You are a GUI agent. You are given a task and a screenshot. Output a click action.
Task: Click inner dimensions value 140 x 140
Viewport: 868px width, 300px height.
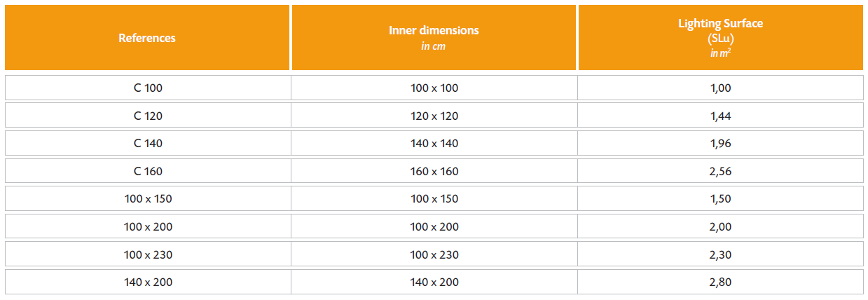[434, 144]
